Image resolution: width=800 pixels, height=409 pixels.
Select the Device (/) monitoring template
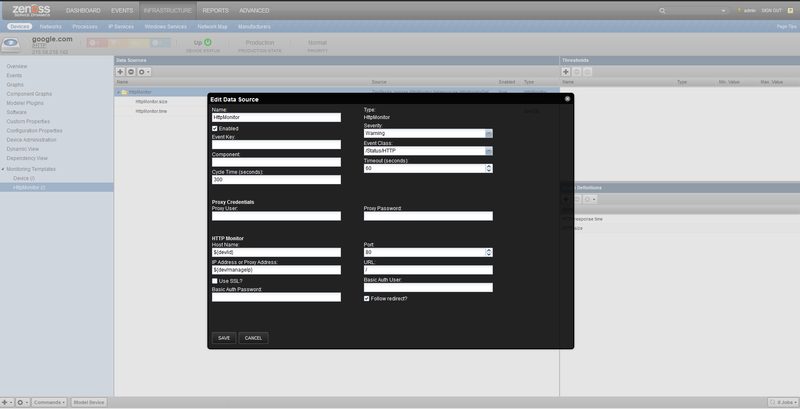pos(24,178)
